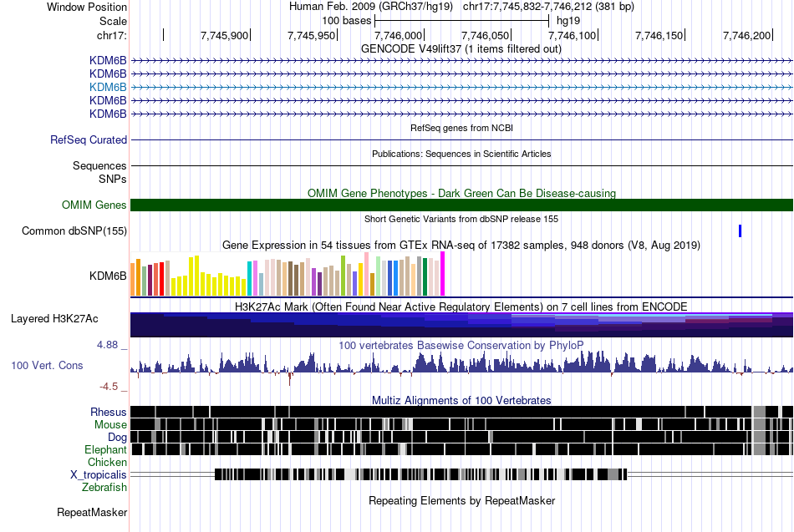Click the Common dbSNP(155) label
This screenshot has width=794, height=532.
click(74, 231)
